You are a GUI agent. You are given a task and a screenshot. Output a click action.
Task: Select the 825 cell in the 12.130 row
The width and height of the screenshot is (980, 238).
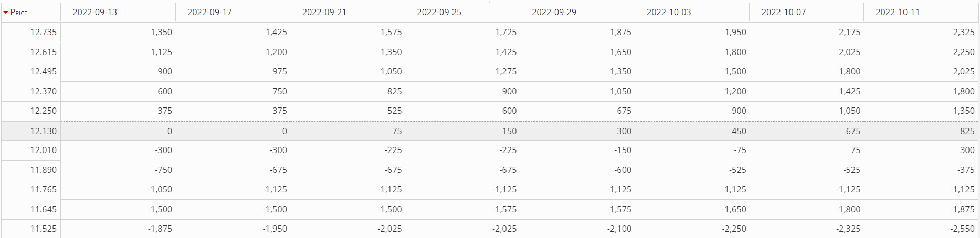tap(967, 131)
